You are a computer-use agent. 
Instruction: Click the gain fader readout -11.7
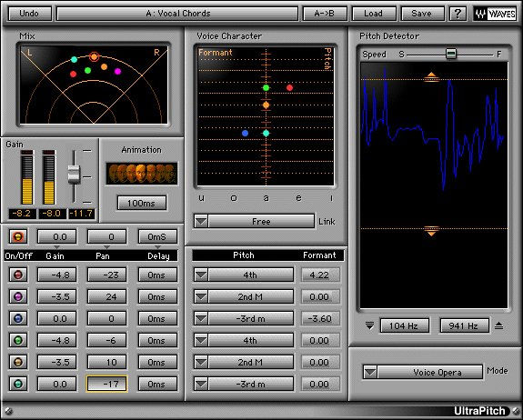click(82, 214)
